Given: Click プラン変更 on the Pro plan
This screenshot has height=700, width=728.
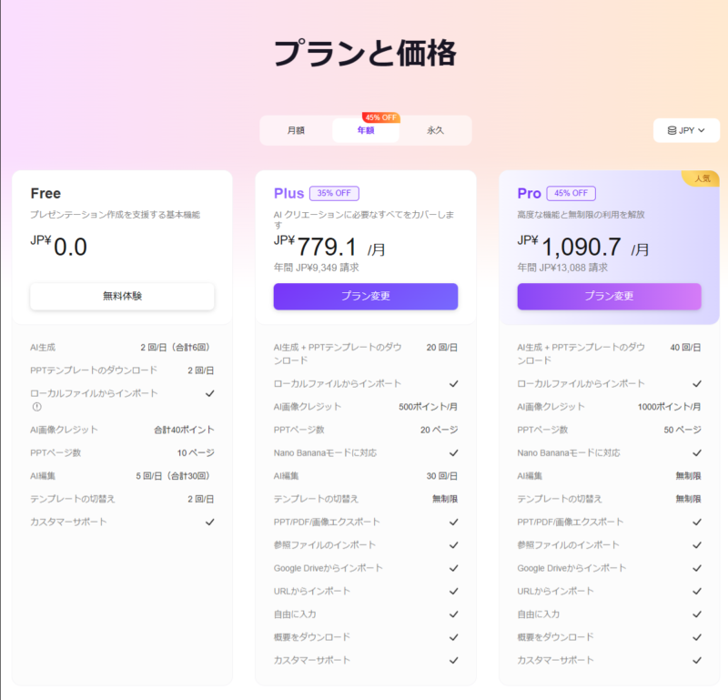Looking at the screenshot, I should coord(609,296).
